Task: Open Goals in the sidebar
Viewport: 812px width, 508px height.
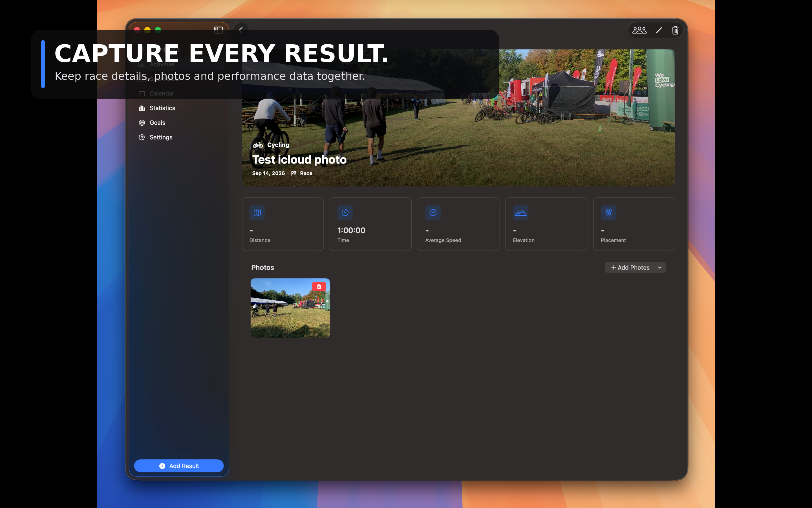Action: [x=178, y=123]
